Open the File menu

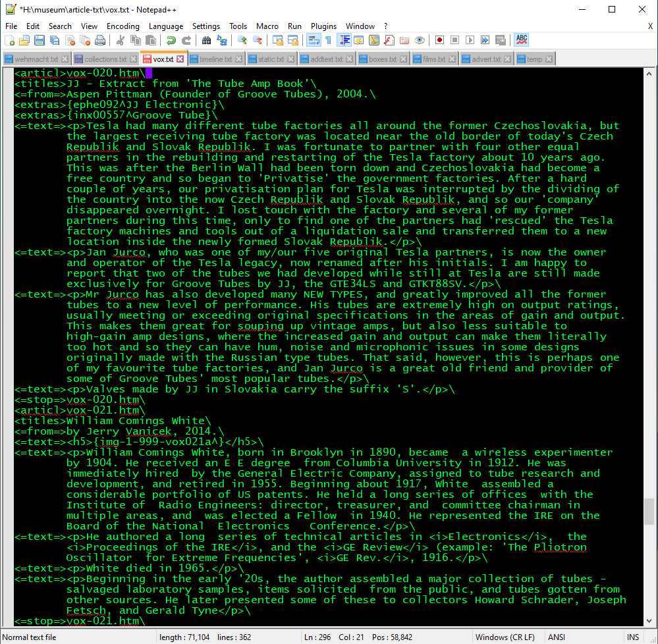[x=11, y=26]
